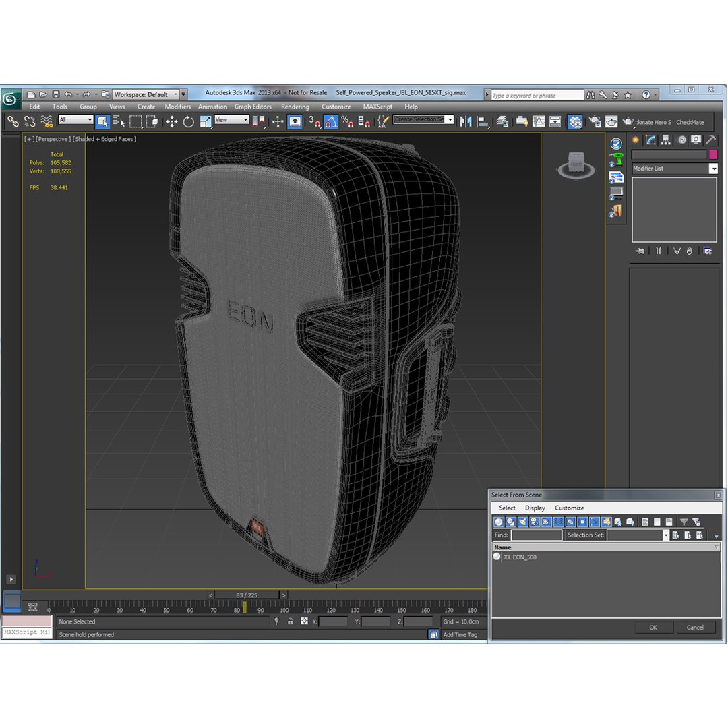Click the Perspective viewport label
The width and height of the screenshot is (728, 728).
(53, 139)
